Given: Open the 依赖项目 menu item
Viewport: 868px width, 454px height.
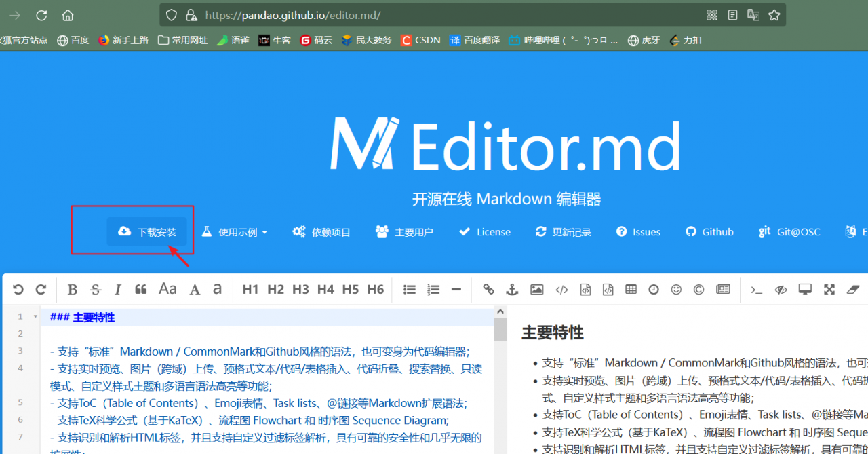Looking at the screenshot, I should 321,232.
